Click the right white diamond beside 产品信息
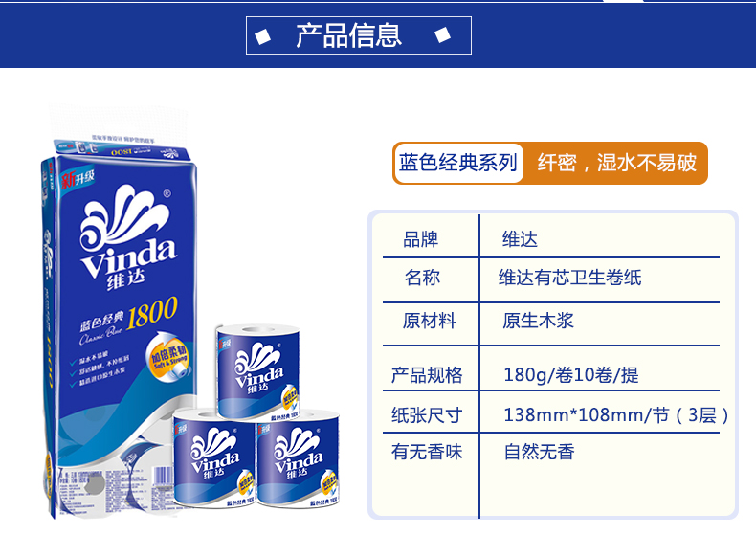This screenshot has width=756, height=535. coord(442,35)
